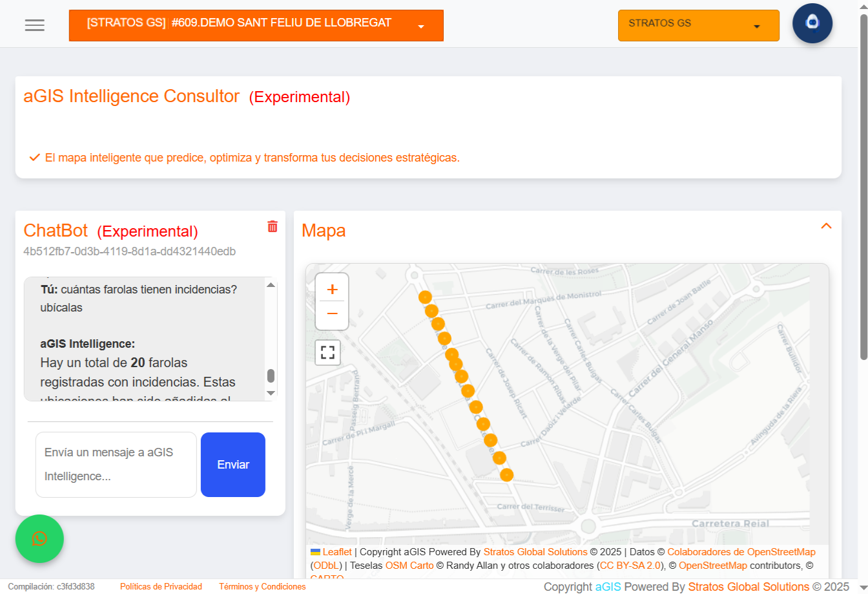Screen dimensions: 868x594
Task: Click the user avatar icon
Action: pyautogui.click(x=812, y=23)
